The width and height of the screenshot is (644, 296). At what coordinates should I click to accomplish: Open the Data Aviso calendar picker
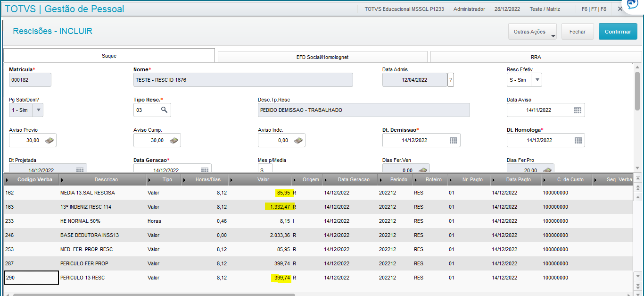(578, 110)
